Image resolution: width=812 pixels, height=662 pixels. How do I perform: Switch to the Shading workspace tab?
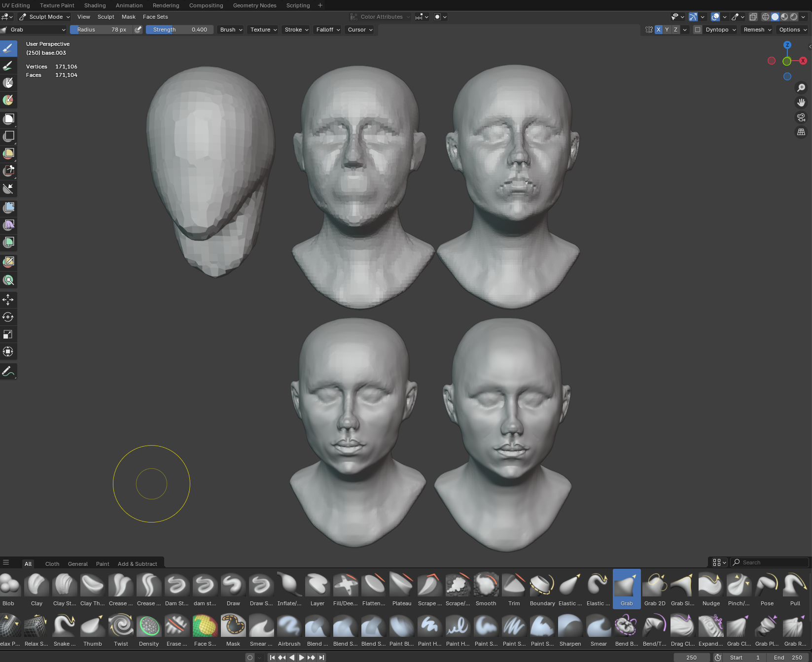[x=95, y=5]
